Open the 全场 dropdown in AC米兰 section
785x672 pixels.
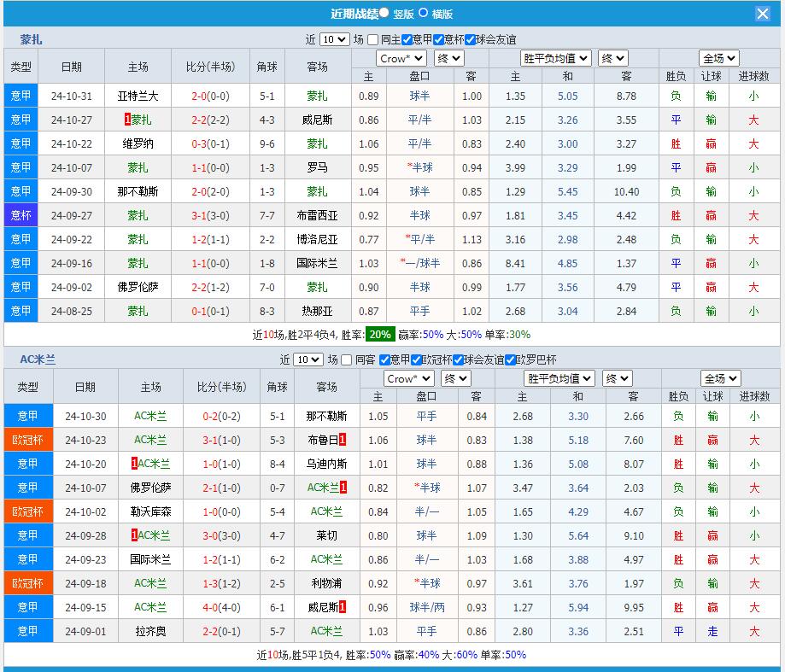coord(719,378)
